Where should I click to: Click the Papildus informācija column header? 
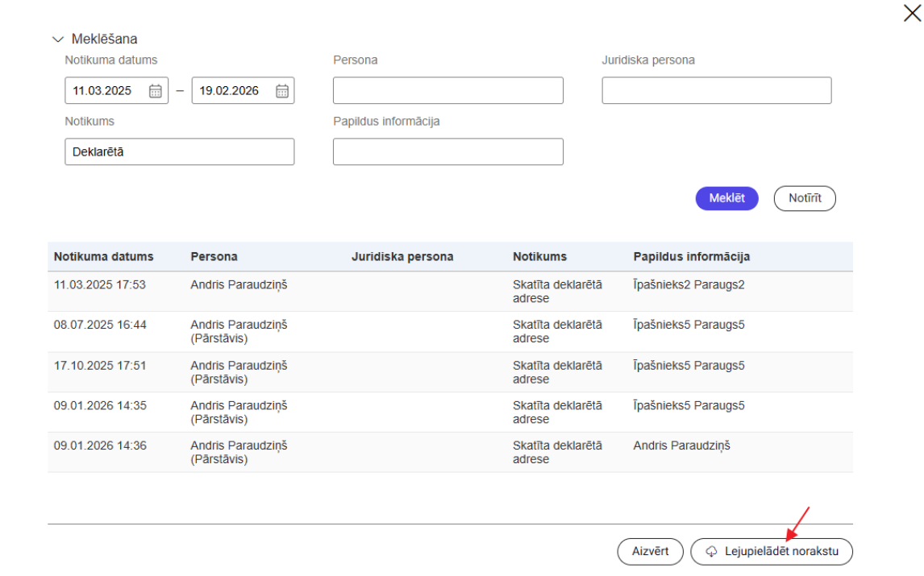(x=691, y=257)
